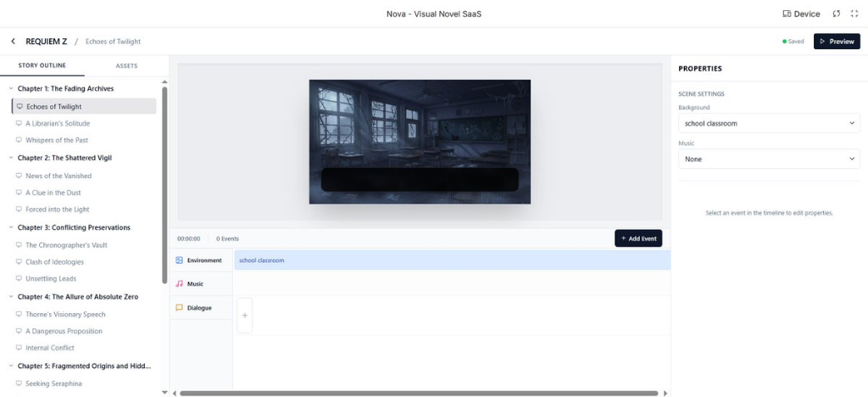
Task: Click the scene icon beside A Dangerous Proposition
Action: pos(19,331)
